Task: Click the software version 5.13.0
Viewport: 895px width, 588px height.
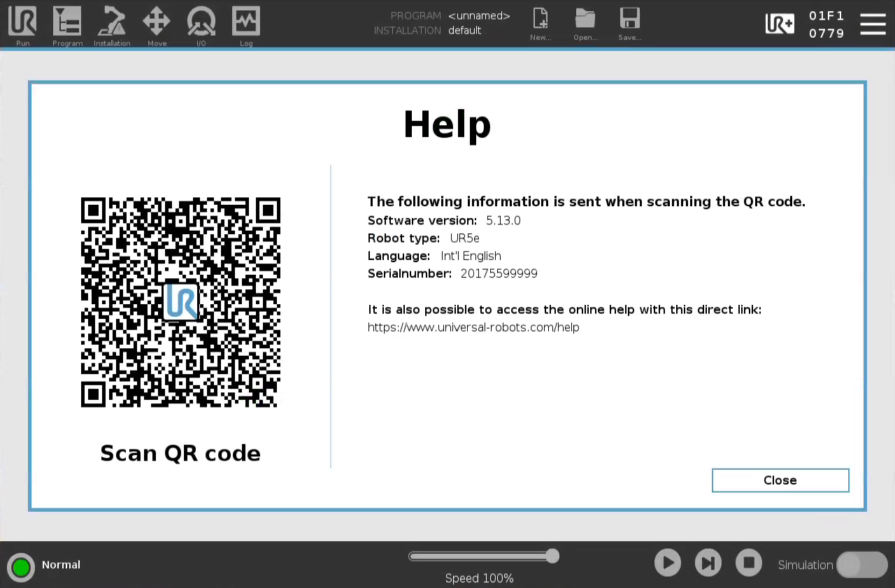Action: click(x=503, y=220)
